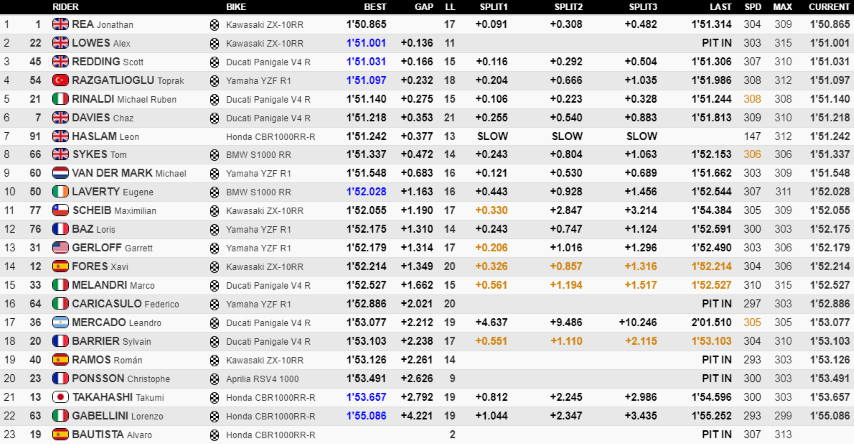Click the UK flag beside REA Jonathan
Viewport: 854px width, 444px height.
(60, 24)
